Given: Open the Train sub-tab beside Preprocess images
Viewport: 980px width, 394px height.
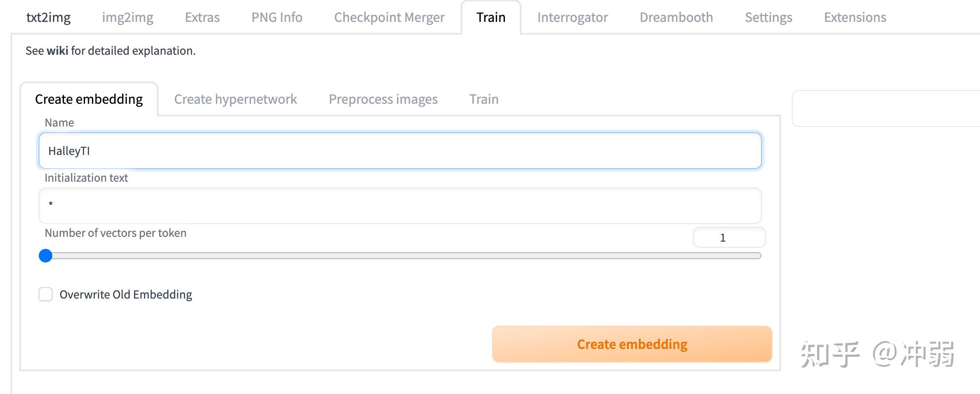Looking at the screenshot, I should [484, 99].
